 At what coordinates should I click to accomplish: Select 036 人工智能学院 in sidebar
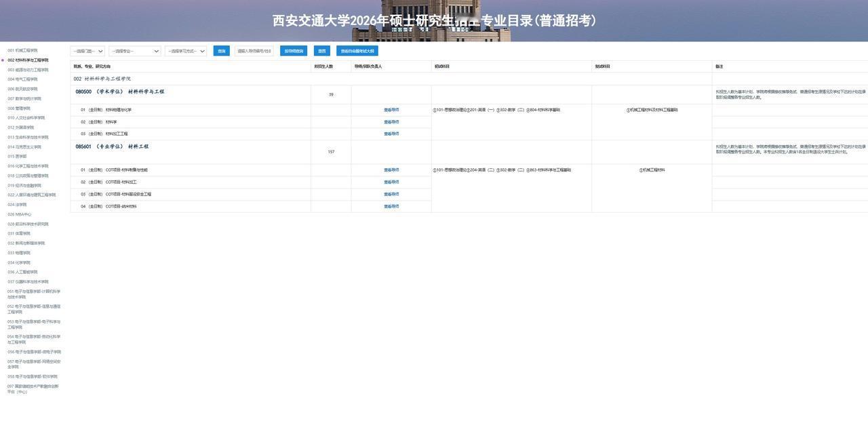22,272
